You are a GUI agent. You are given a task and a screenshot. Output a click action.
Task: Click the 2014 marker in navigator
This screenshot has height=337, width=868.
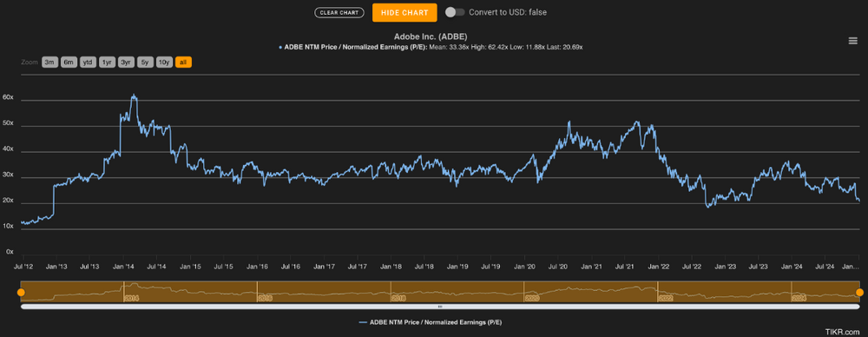tap(132, 298)
